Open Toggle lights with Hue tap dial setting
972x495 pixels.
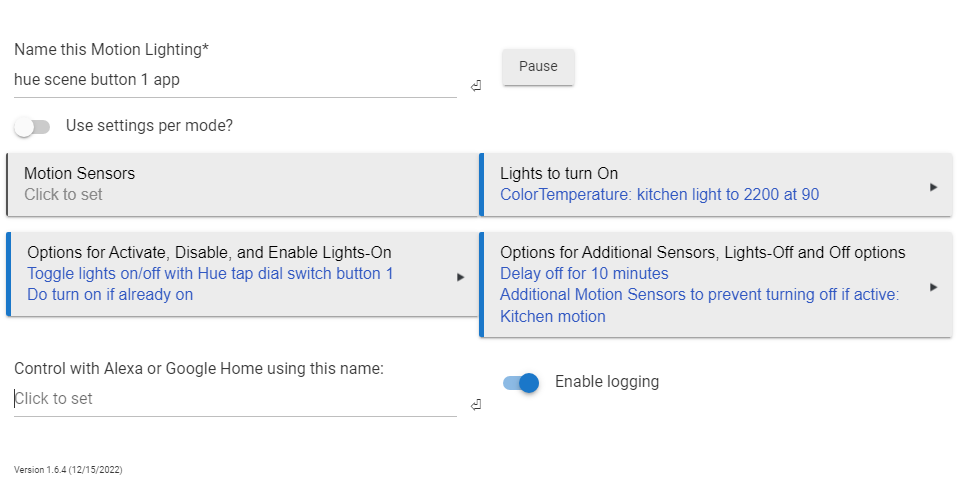[x=210, y=274]
